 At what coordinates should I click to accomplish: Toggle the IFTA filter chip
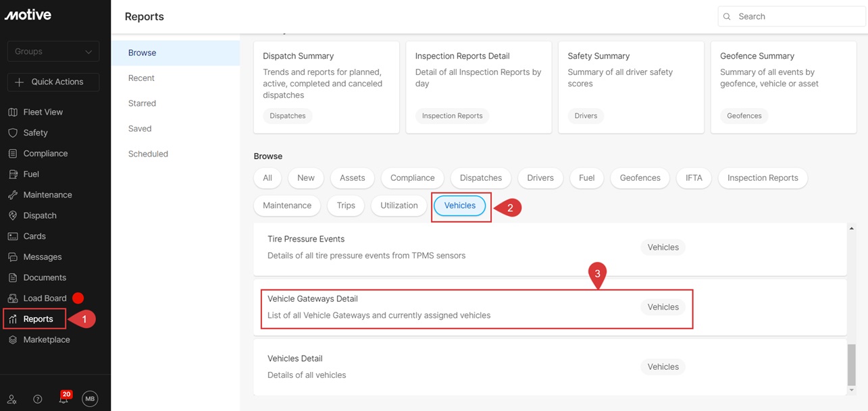tap(694, 178)
